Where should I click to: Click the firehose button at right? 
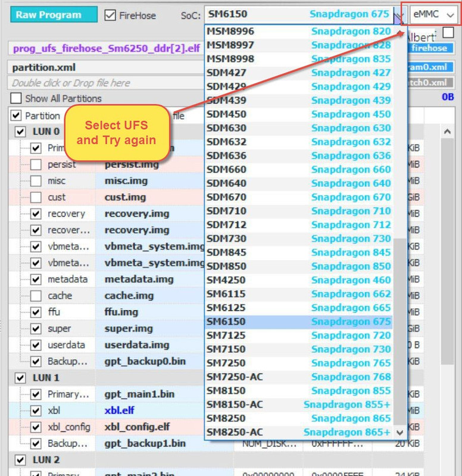coord(430,48)
